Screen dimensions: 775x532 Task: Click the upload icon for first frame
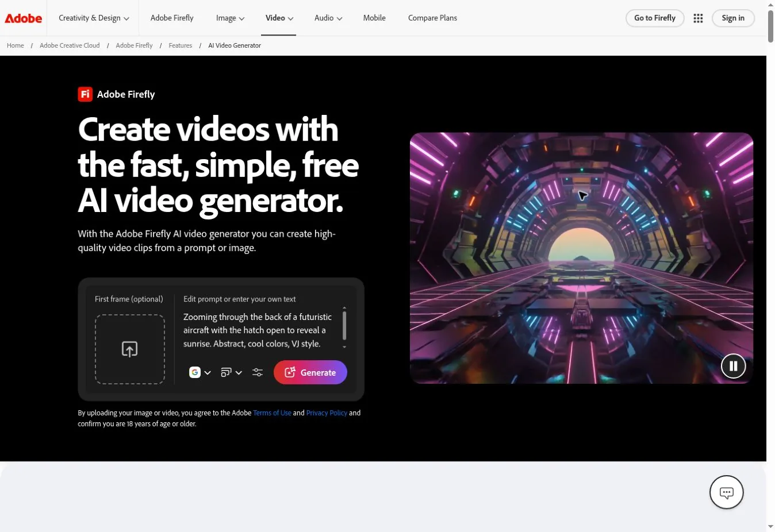(130, 349)
